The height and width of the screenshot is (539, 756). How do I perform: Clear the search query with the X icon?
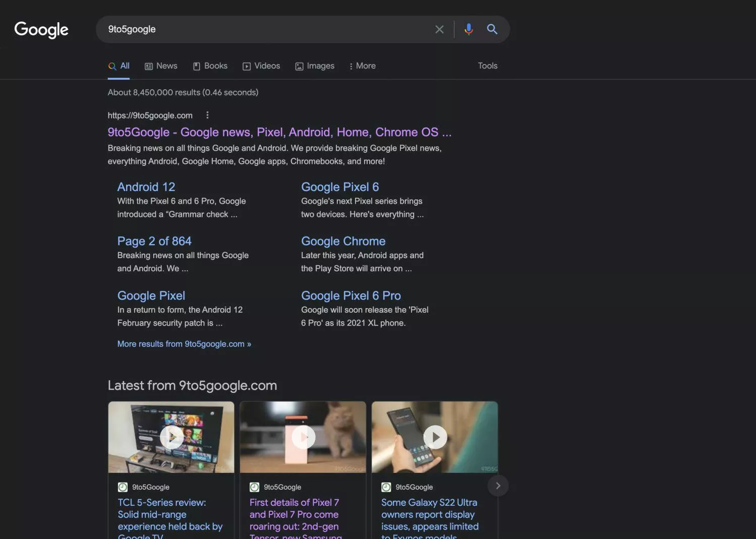point(439,29)
